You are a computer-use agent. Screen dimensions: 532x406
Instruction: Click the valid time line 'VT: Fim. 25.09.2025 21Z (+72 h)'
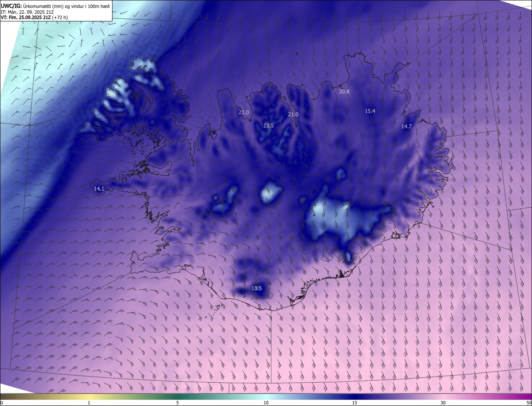point(34,17)
